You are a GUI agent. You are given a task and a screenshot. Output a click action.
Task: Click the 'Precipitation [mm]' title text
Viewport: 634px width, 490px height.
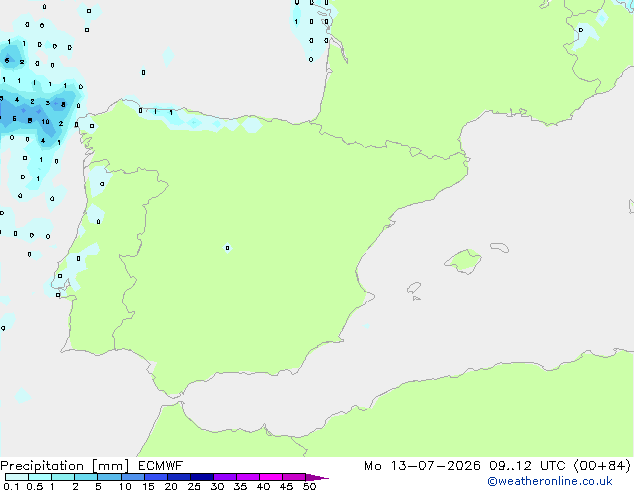[x=65, y=466]
